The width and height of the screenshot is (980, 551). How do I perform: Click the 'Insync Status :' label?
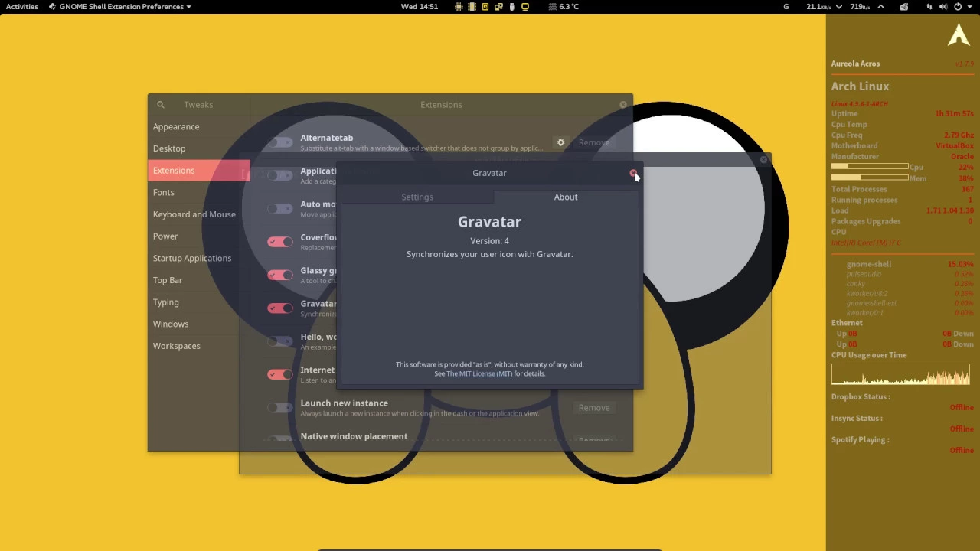point(857,419)
